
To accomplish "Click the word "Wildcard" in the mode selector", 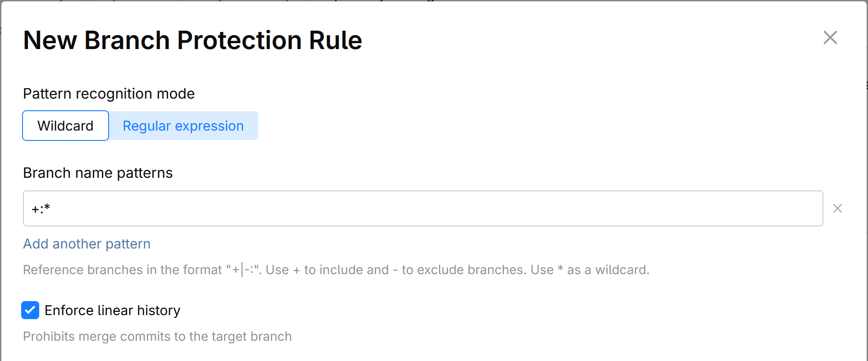I will click(x=65, y=126).
